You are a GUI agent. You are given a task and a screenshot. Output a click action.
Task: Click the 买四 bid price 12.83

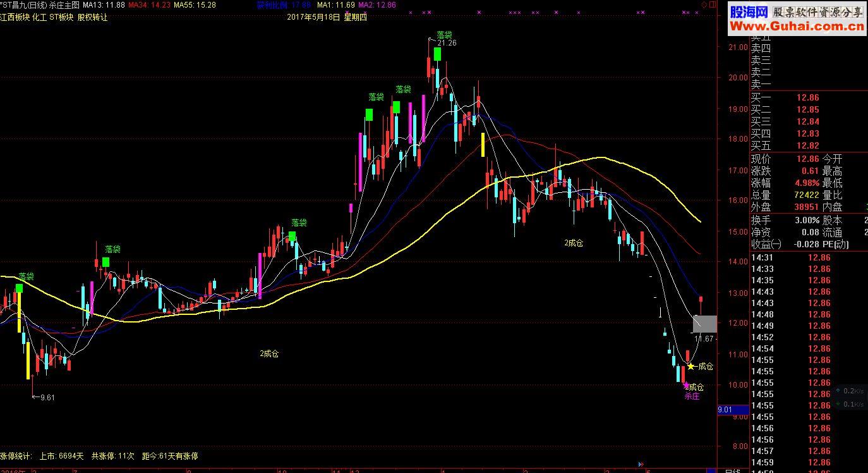coord(807,134)
